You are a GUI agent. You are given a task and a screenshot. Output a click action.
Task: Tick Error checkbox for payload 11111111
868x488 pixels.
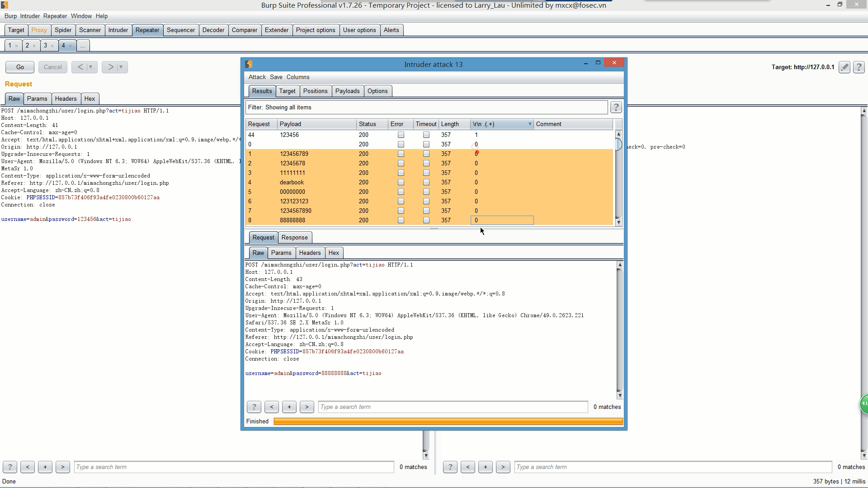tap(401, 173)
